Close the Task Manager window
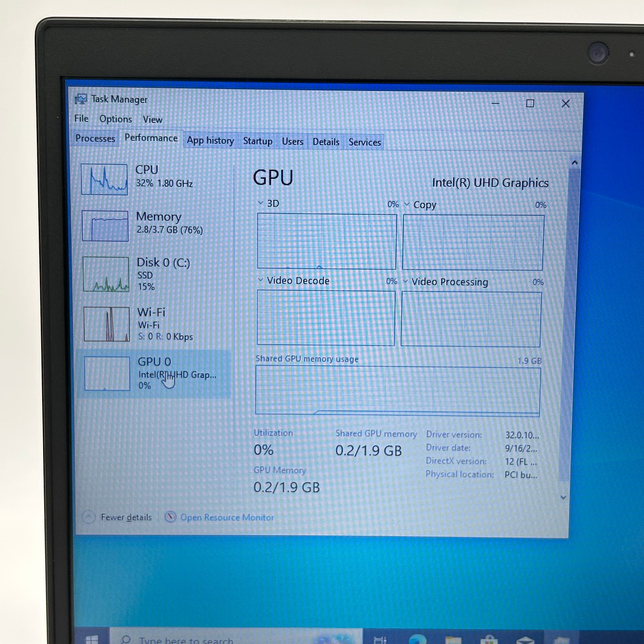The height and width of the screenshot is (644, 644). coord(565,104)
